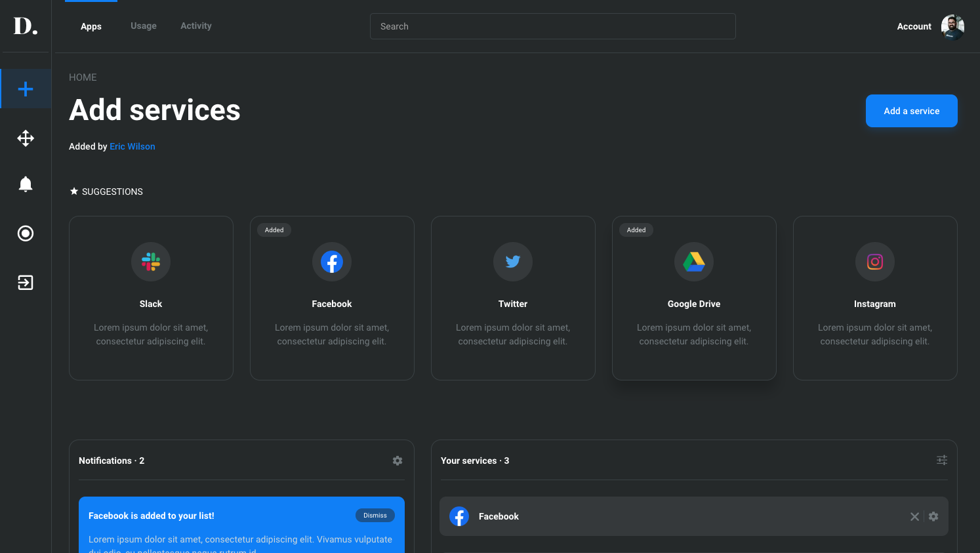This screenshot has height=553, width=980.
Task: Focus the Search input field
Action: (553, 26)
